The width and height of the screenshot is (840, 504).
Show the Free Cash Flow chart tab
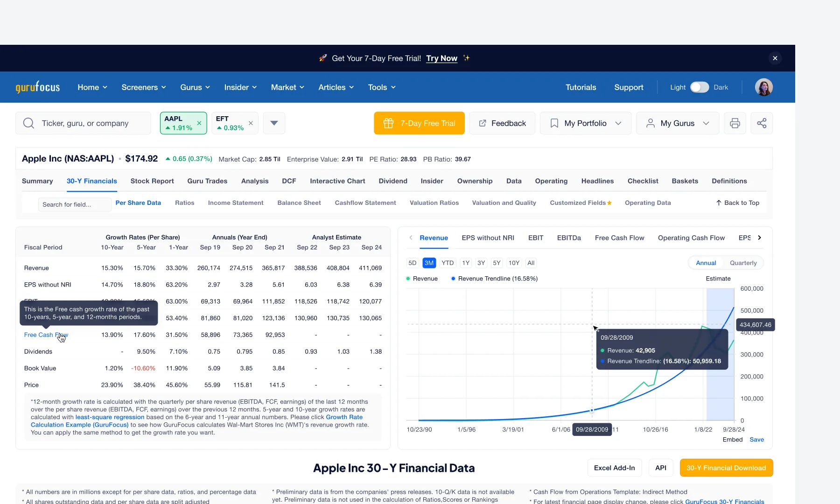click(x=619, y=238)
